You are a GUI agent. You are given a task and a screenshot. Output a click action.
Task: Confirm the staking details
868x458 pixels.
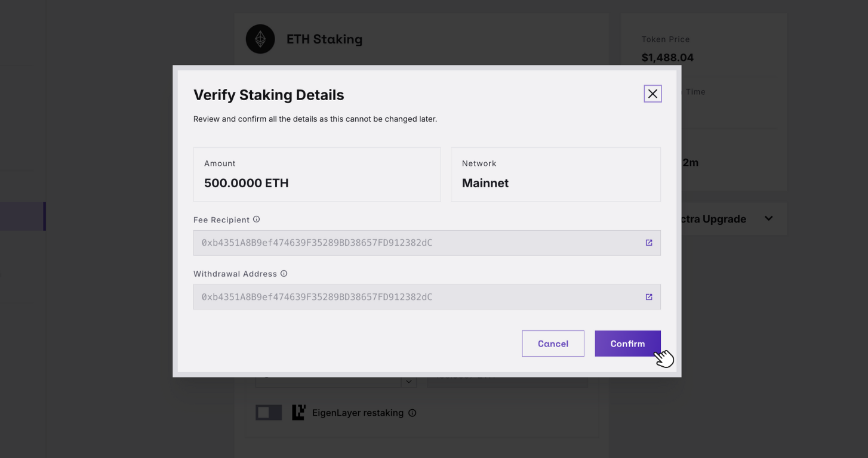(627, 343)
